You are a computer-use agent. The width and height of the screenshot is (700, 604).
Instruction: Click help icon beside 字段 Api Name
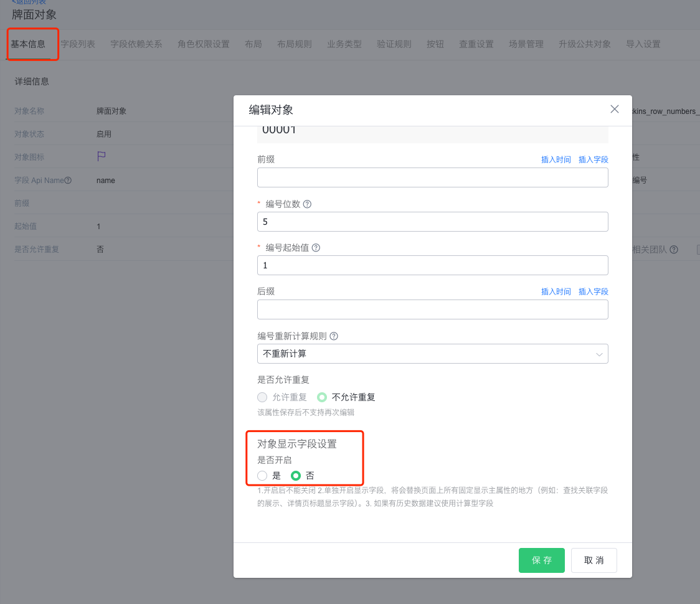[68, 181]
